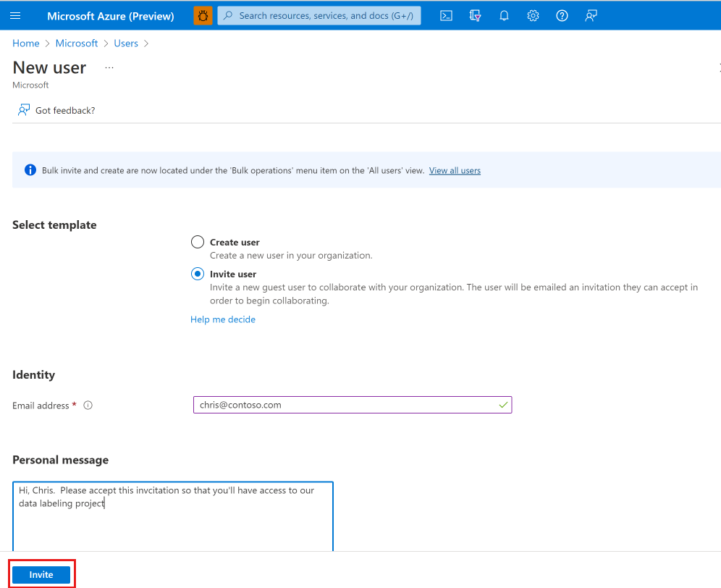Expand the Users breadcrumb chevron
The width and height of the screenshot is (721, 588).
pos(146,43)
